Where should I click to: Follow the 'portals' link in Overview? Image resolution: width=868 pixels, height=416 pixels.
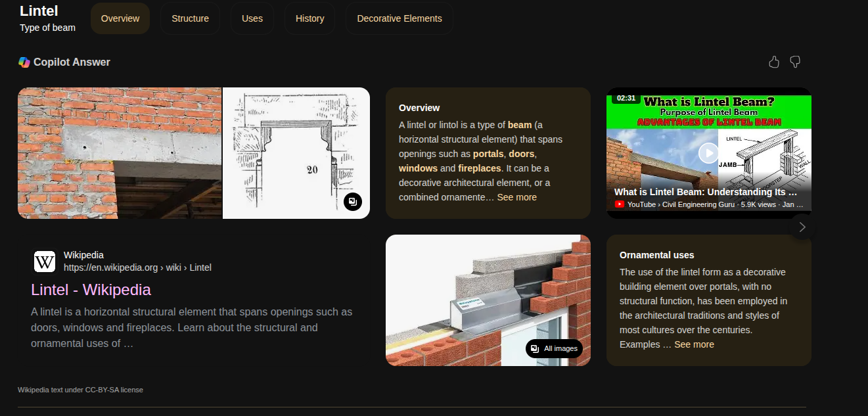pos(488,154)
